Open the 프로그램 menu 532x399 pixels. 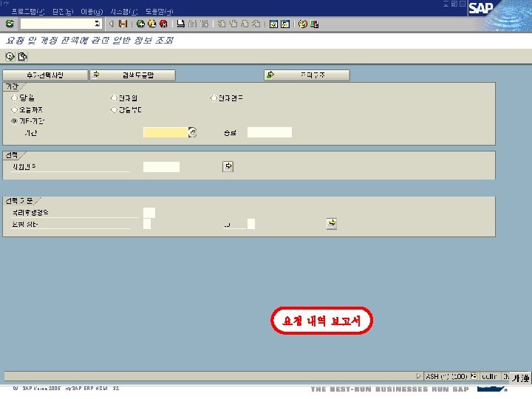[28, 12]
